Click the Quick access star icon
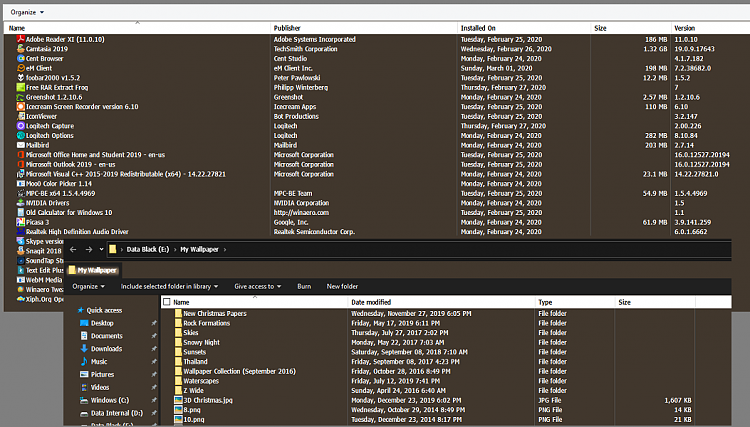Screen dimensions: 750x427 coord(80,310)
